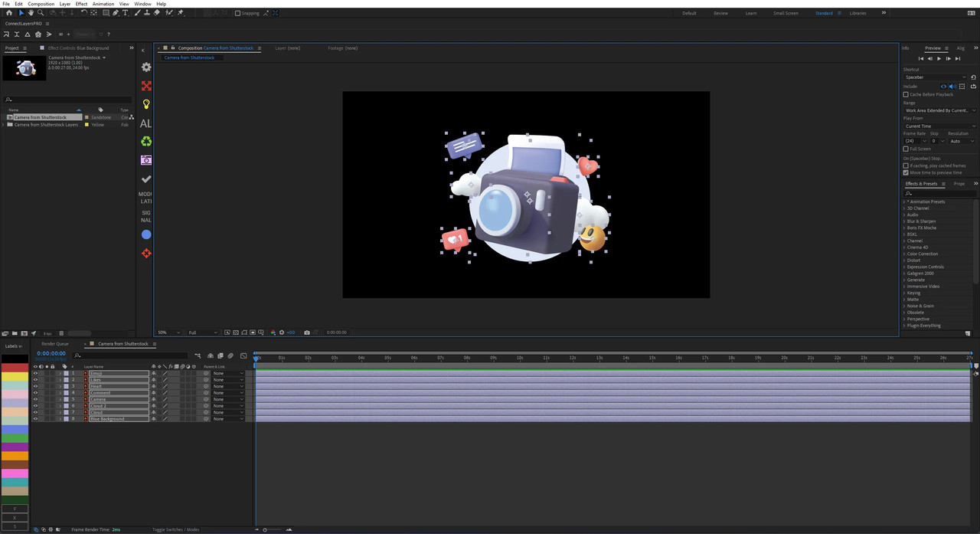
Task: Select the Rotation tool
Action: (x=84, y=13)
